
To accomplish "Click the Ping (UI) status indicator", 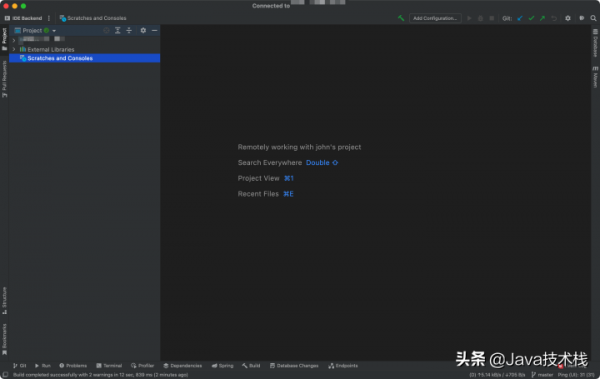I will 576,375.
